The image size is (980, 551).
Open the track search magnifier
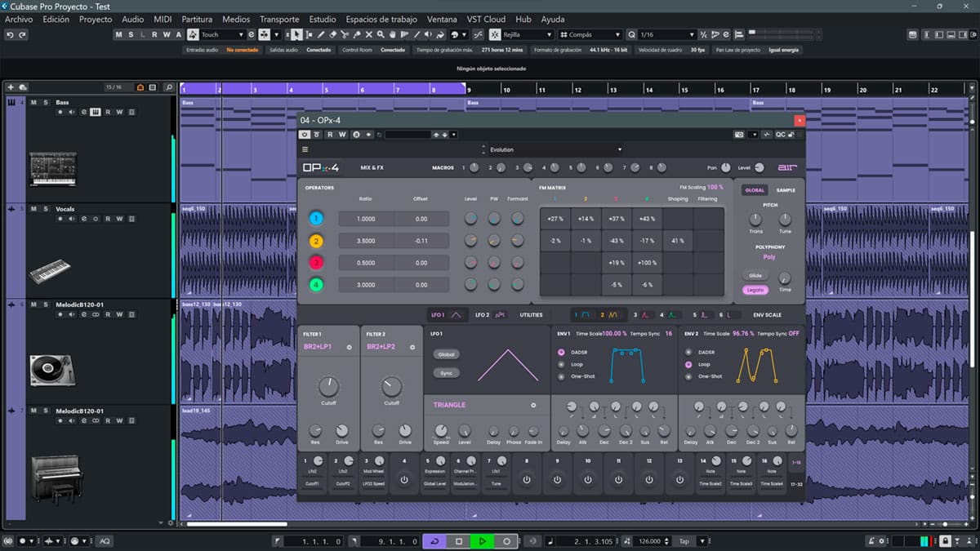[x=168, y=87]
